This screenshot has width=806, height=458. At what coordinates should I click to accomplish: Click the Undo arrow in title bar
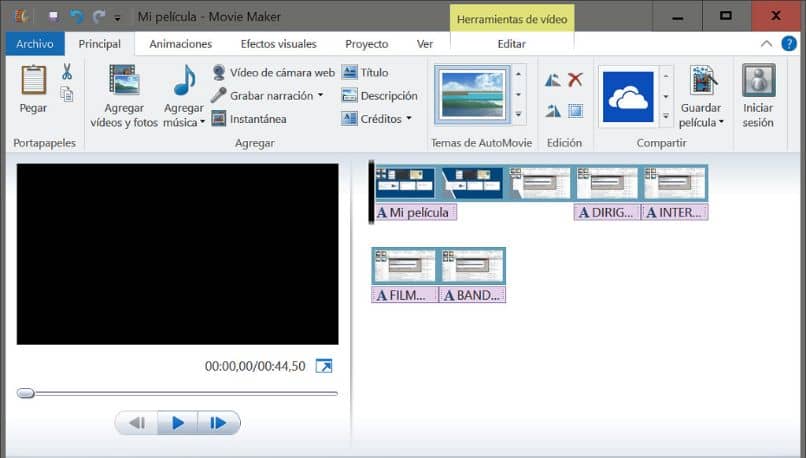pyautogui.click(x=76, y=17)
